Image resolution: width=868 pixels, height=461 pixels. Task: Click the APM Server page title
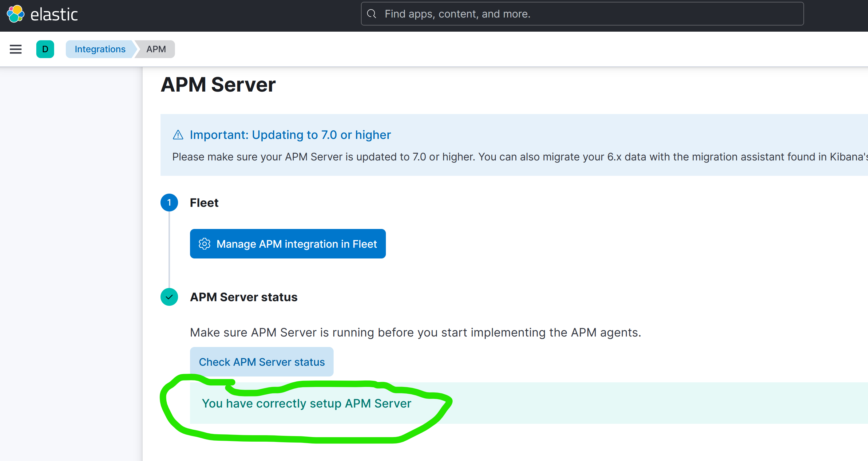coord(218,85)
